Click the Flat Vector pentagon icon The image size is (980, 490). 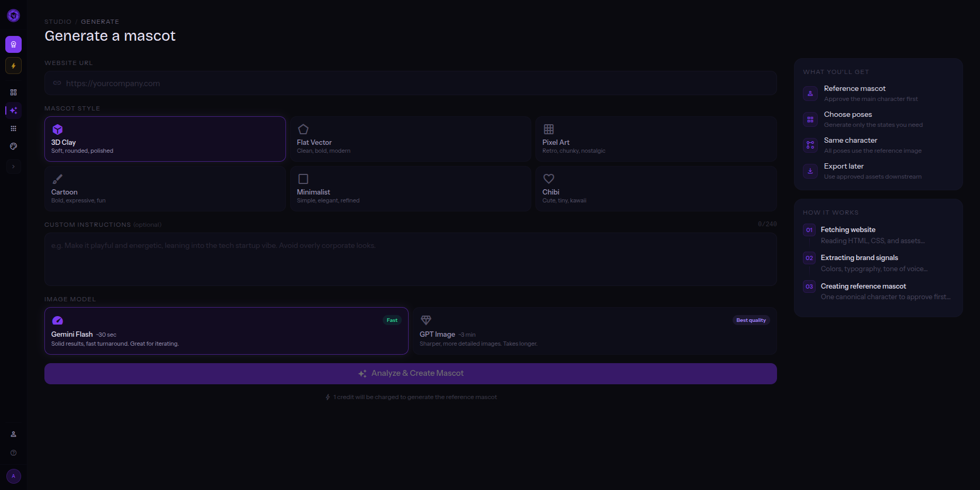click(303, 130)
